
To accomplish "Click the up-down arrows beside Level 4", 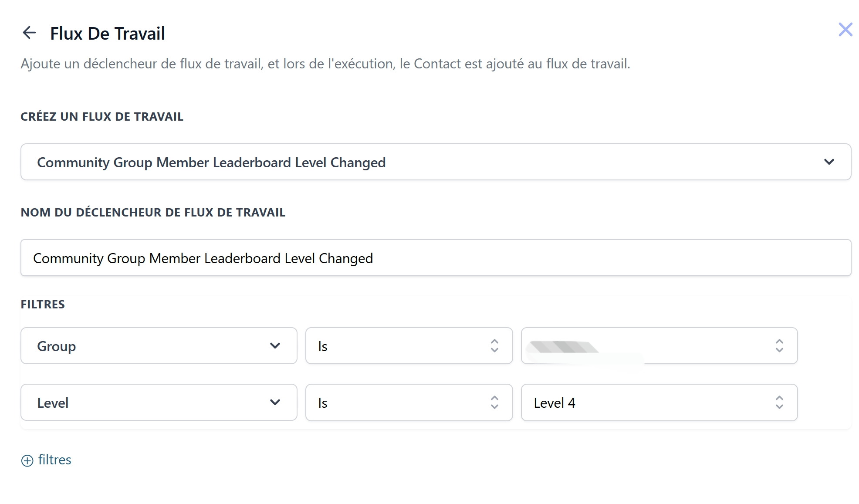I will point(779,403).
